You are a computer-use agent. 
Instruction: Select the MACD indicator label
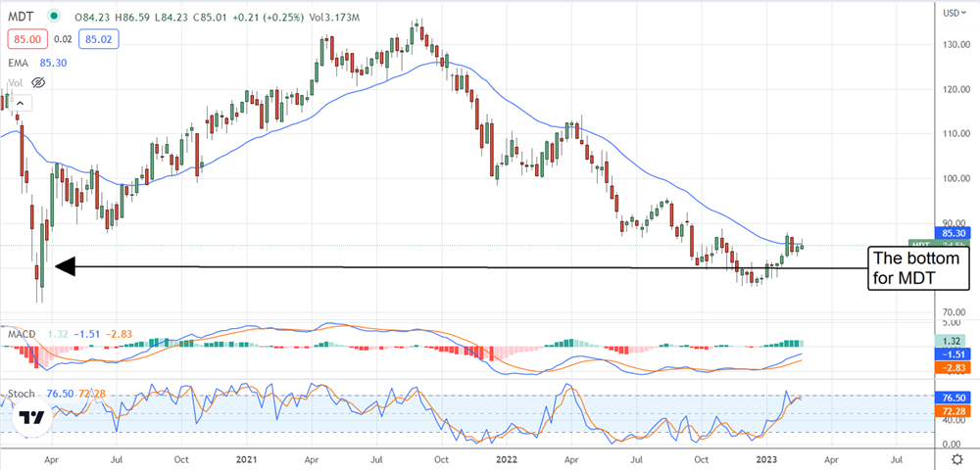[x=22, y=334]
